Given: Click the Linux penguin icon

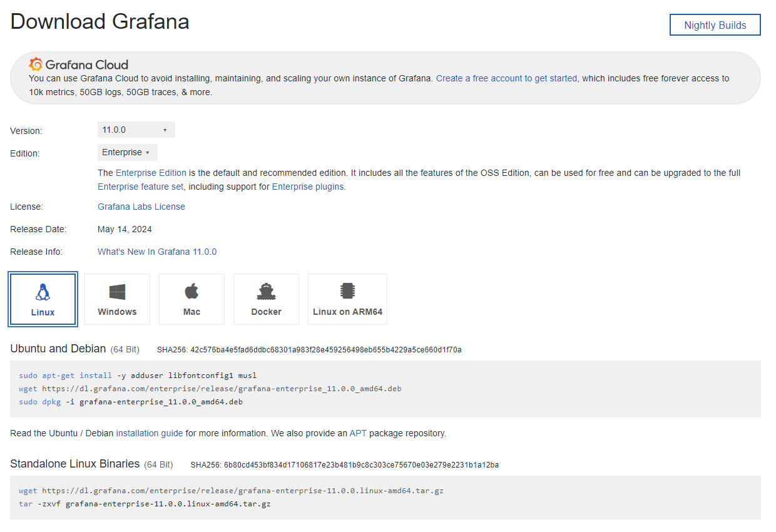Looking at the screenshot, I should 43,292.
